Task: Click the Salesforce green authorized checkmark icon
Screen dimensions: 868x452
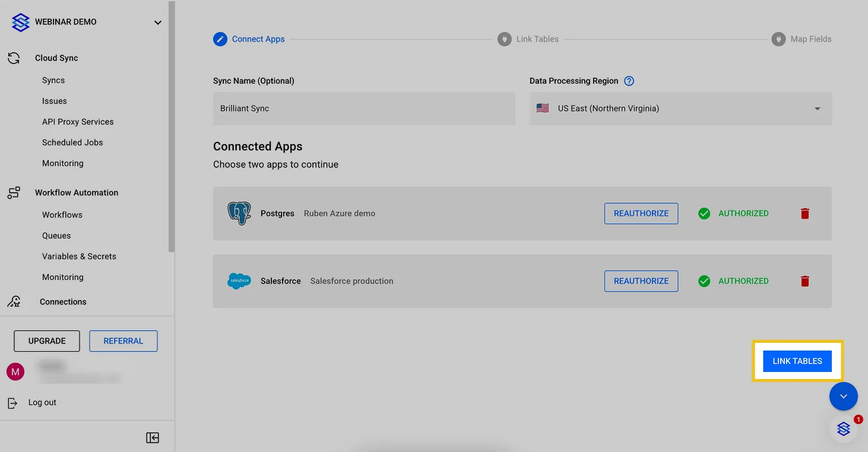Action: [x=704, y=281]
